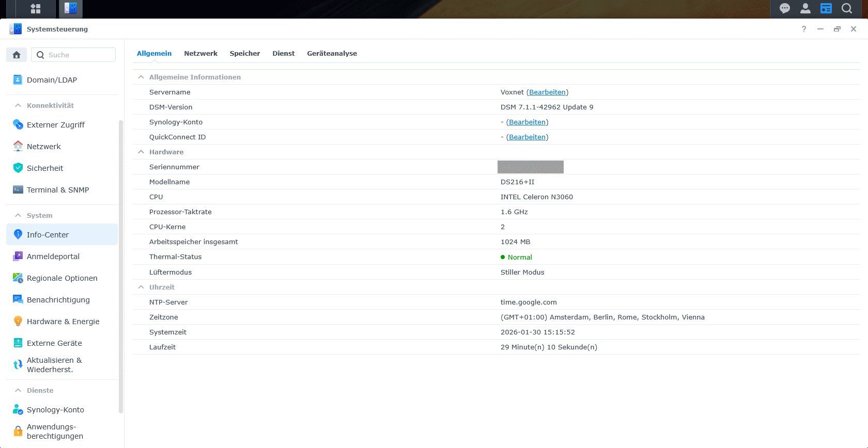Open the DSM main menu grid icon

[x=36, y=9]
